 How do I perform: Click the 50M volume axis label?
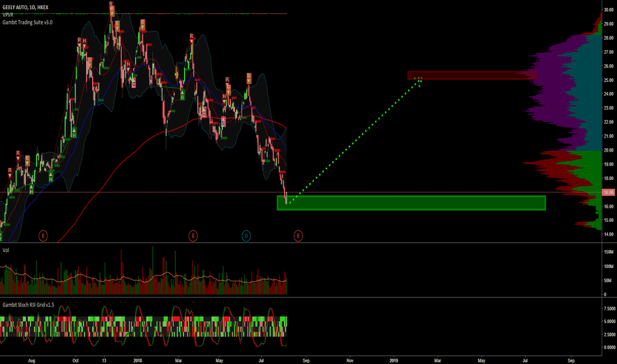click(608, 281)
